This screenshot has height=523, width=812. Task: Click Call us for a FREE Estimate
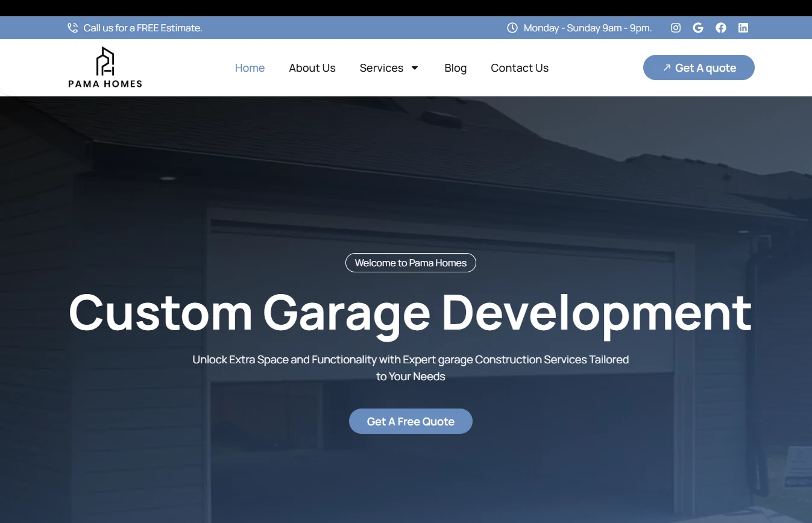(x=143, y=28)
